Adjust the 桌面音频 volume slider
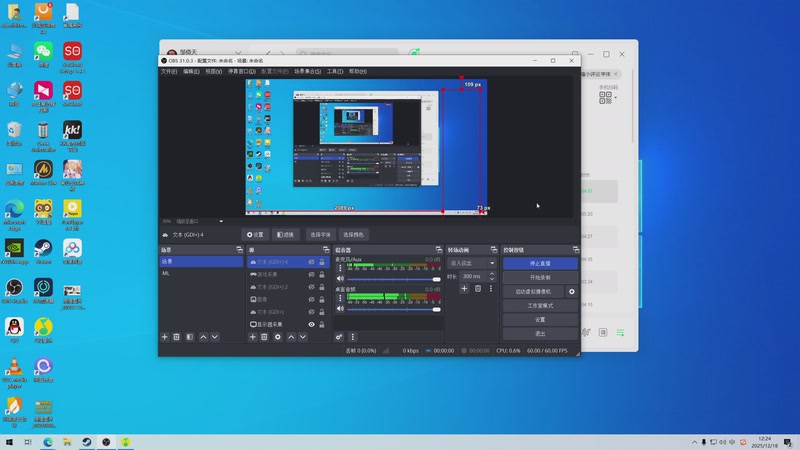The height and width of the screenshot is (450, 800). (393, 309)
